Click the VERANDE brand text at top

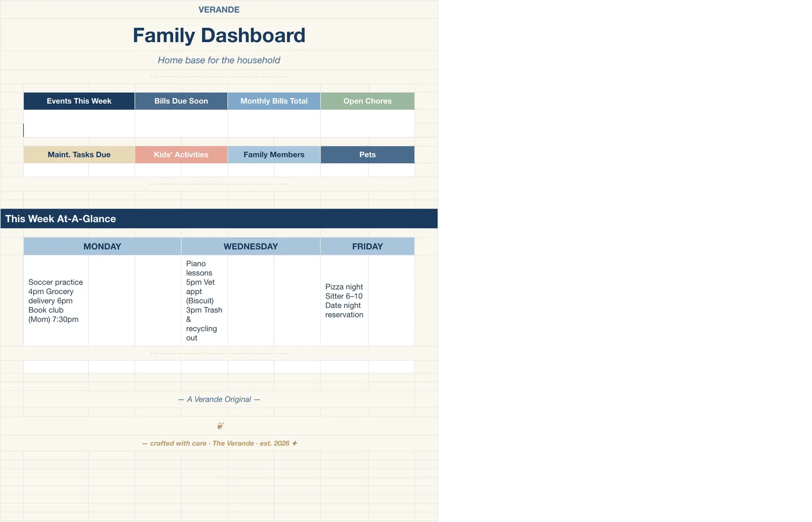point(219,10)
